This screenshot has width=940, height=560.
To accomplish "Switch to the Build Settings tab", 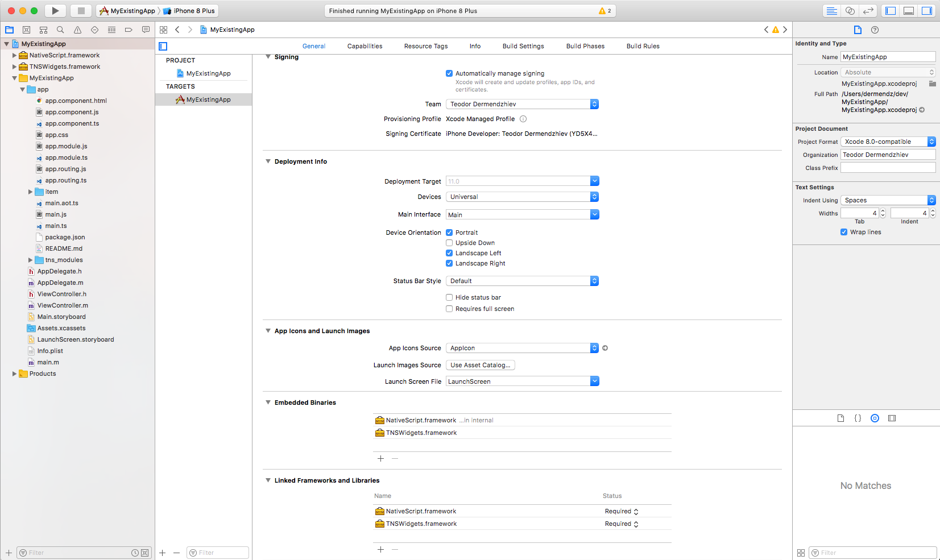I will tap(523, 46).
